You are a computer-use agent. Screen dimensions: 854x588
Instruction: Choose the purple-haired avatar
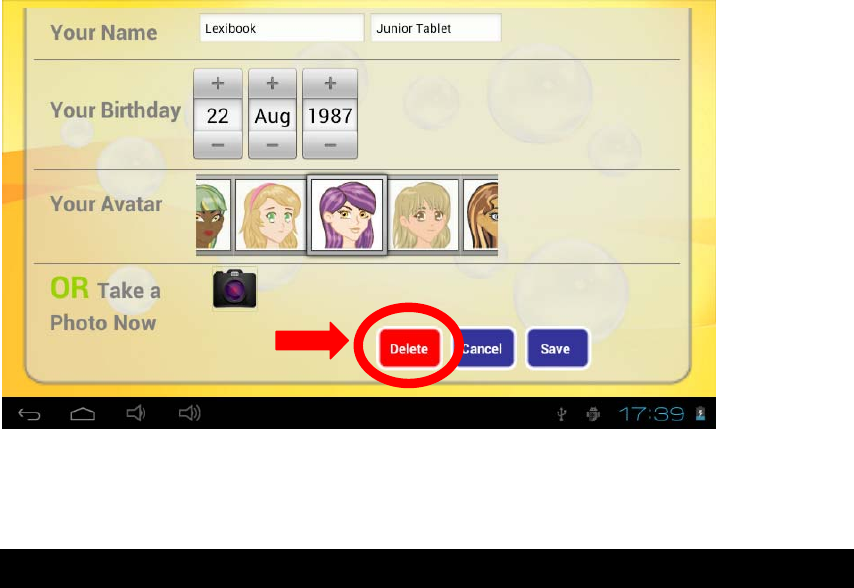click(x=347, y=215)
